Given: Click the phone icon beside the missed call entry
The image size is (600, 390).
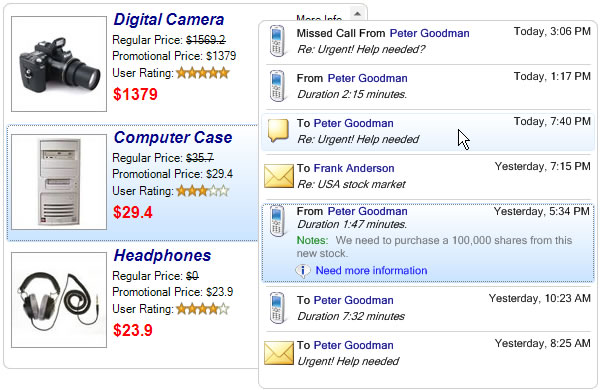Looking at the screenshot, I should (x=277, y=41).
